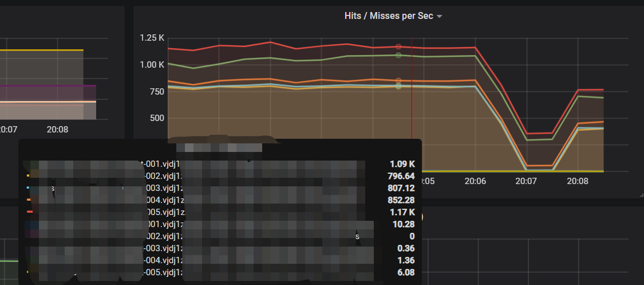The width and height of the screenshot is (644, 285).
Task: Click the -005.vjdj1z series name in the 6.08 row
Action: [164, 272]
